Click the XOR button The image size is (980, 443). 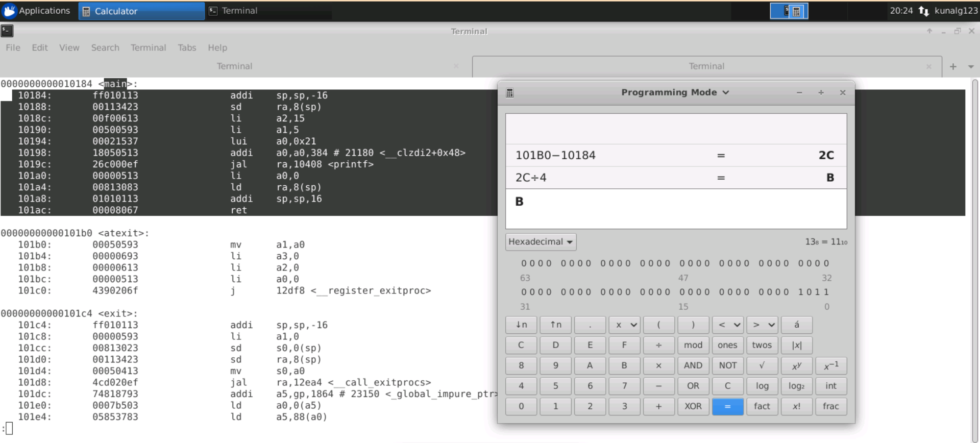coord(693,406)
